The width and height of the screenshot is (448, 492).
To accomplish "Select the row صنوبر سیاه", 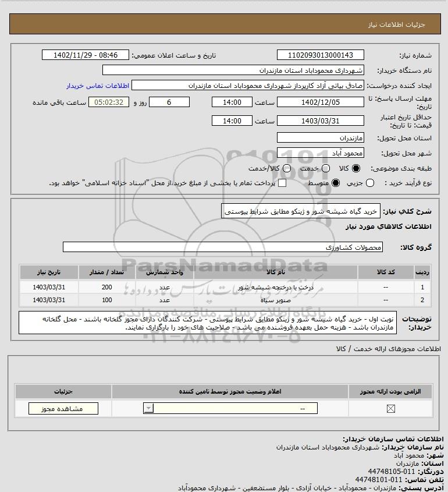I will (225, 300).
